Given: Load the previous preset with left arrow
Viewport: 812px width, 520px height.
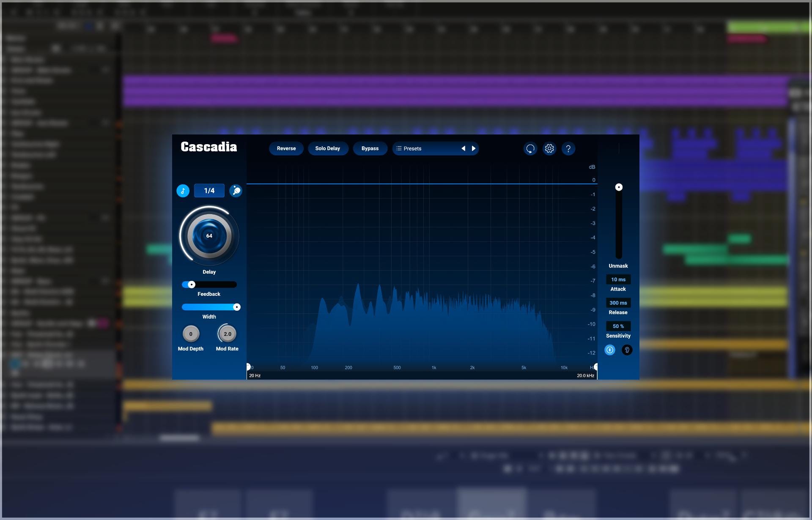Looking at the screenshot, I should point(464,148).
